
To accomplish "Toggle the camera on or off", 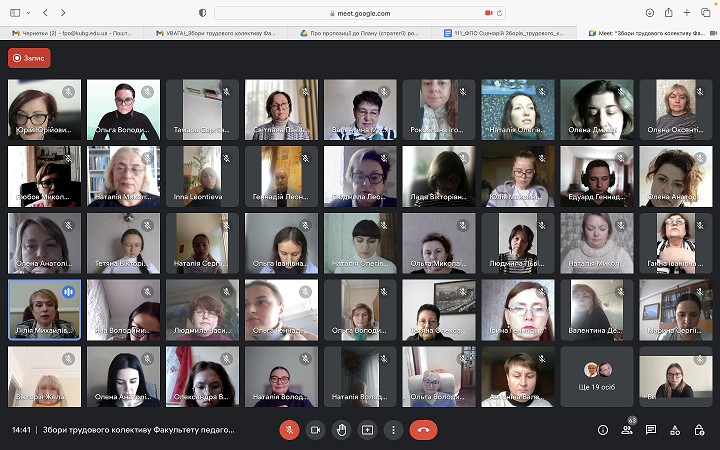I will (315, 429).
